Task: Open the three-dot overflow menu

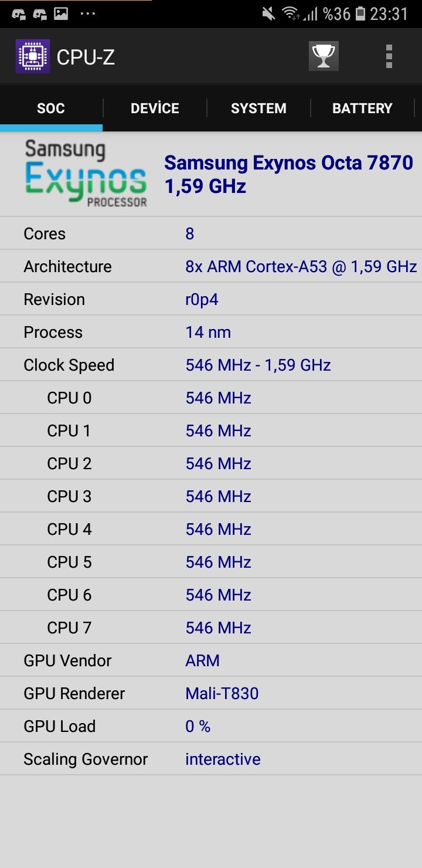Action: (x=389, y=56)
